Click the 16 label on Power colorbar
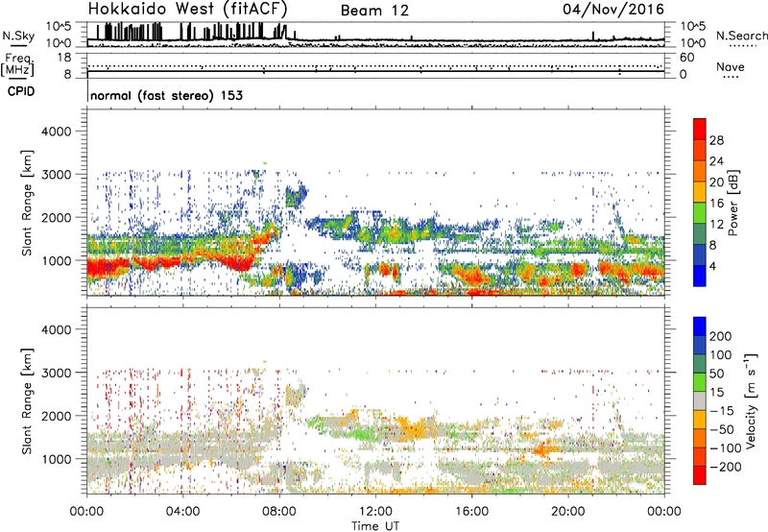Image resolution: width=768 pixels, height=532 pixels. click(x=716, y=204)
